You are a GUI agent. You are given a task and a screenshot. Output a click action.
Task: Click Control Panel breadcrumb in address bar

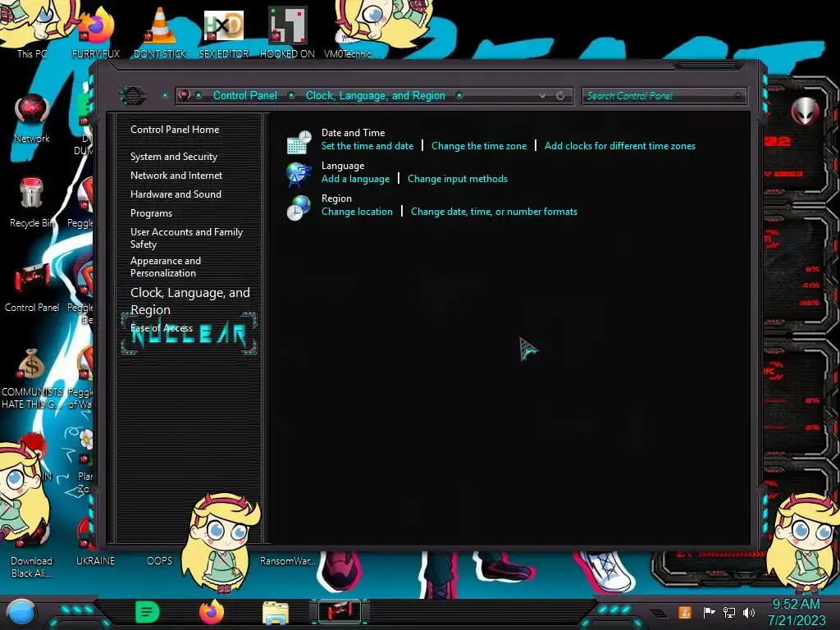coord(244,95)
